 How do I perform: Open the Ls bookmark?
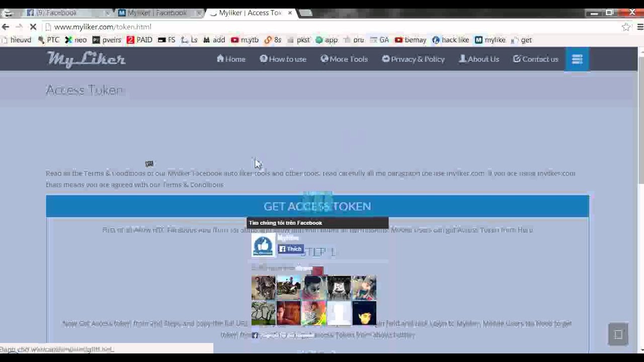[x=189, y=40]
